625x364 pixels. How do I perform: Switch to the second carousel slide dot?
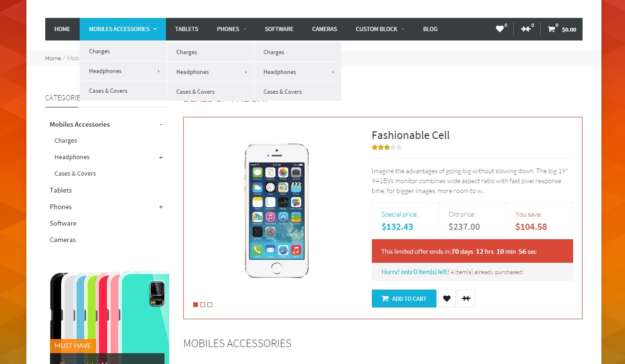coord(203,305)
